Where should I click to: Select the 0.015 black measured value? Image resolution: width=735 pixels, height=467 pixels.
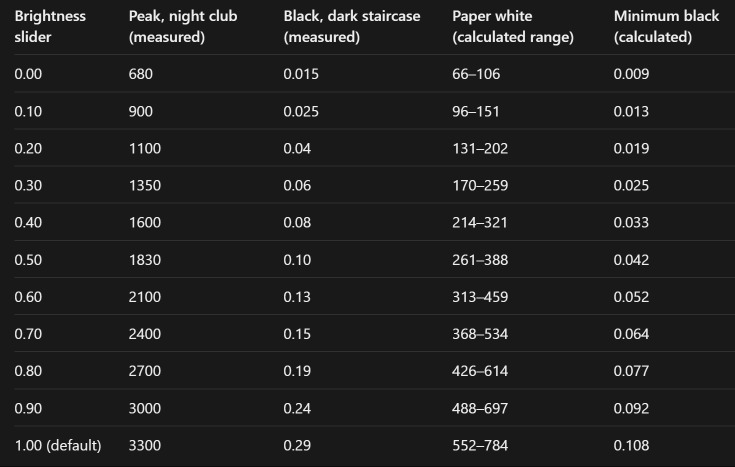[x=301, y=74]
